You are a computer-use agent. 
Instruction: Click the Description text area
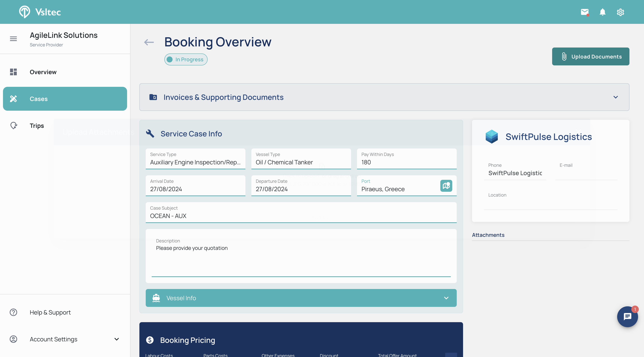click(301, 256)
